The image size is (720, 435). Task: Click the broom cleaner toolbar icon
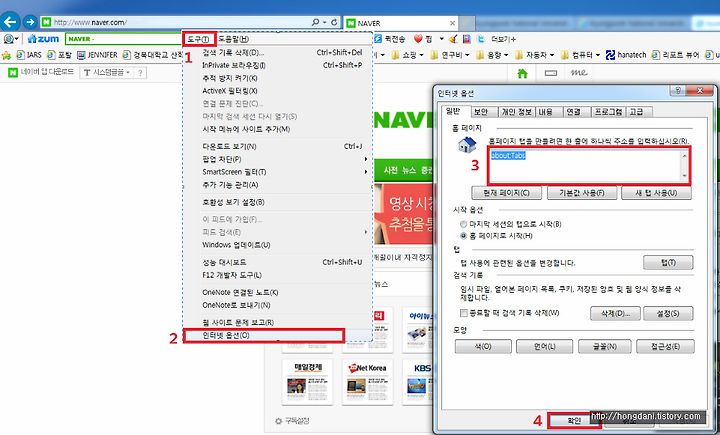[453, 39]
